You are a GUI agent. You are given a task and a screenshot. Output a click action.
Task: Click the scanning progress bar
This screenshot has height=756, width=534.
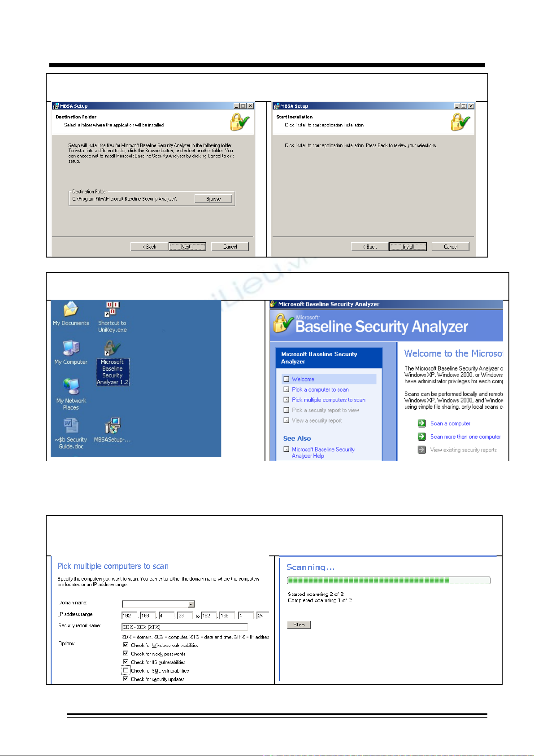tap(388, 580)
